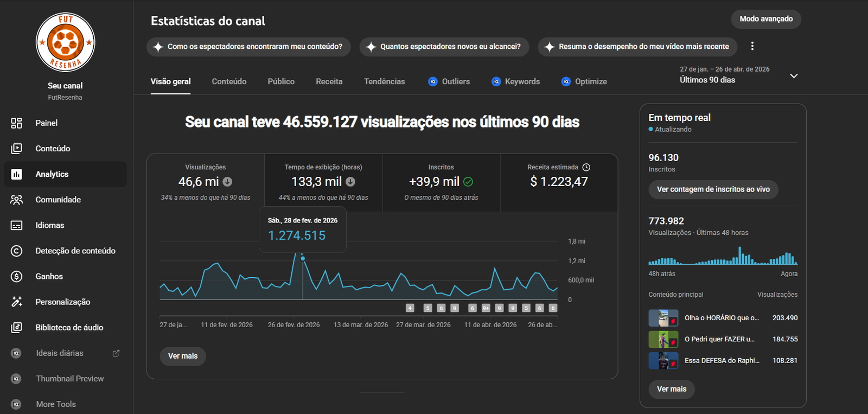868x414 pixels.
Task: Click the highlighted data point on chart
Action: (x=303, y=258)
